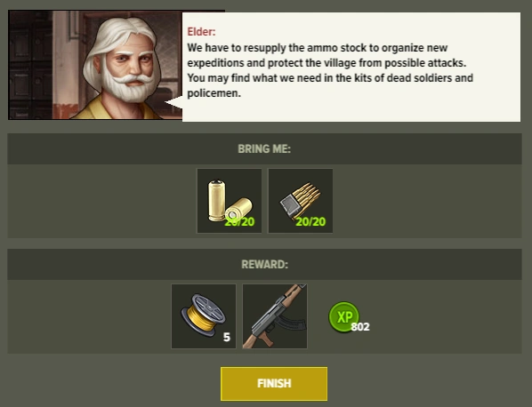Click the green XP reward badge

pyautogui.click(x=343, y=317)
